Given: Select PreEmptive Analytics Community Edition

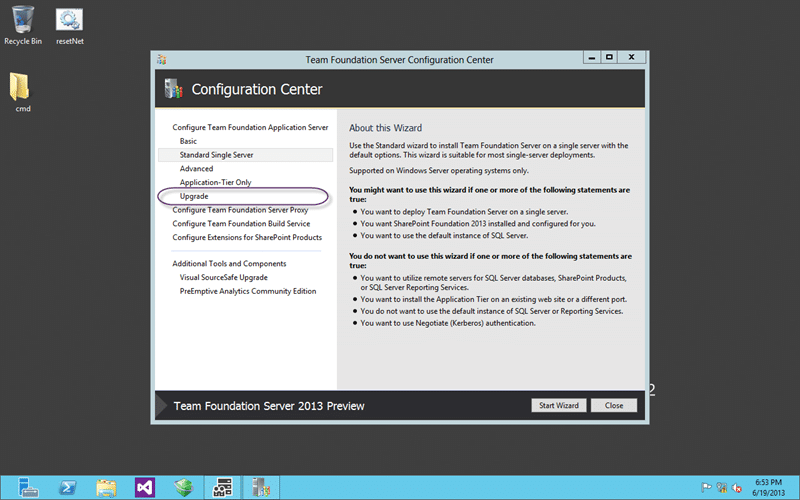Looking at the screenshot, I should (248, 291).
